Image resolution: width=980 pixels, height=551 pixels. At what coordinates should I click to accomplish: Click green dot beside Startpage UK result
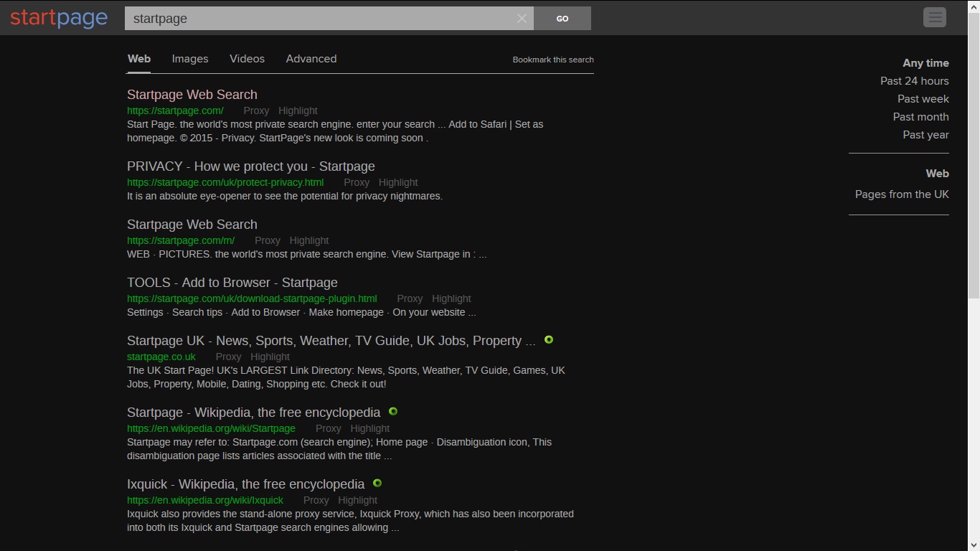(549, 339)
